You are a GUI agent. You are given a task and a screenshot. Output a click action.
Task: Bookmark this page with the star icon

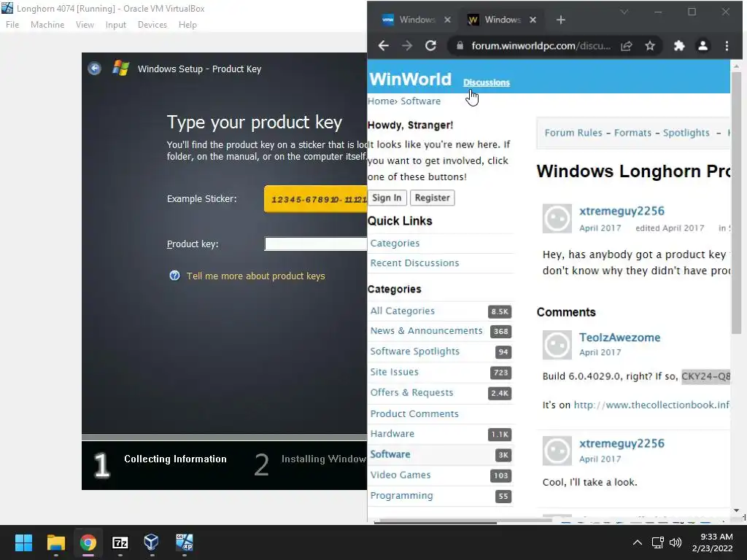[650, 46]
